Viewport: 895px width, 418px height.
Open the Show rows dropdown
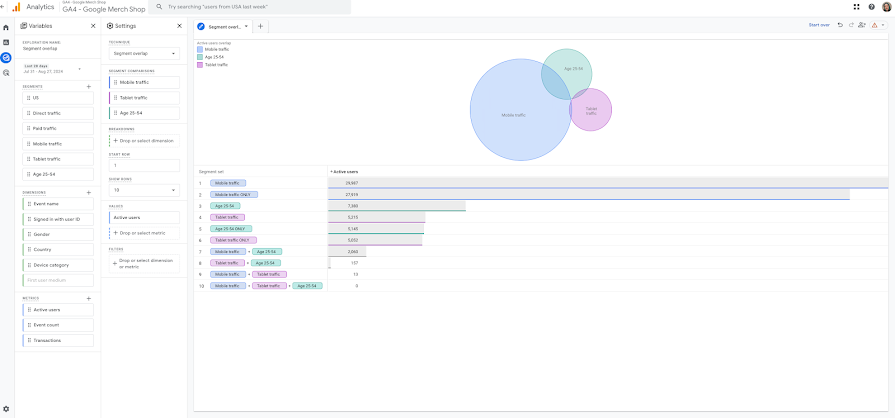pyautogui.click(x=144, y=190)
